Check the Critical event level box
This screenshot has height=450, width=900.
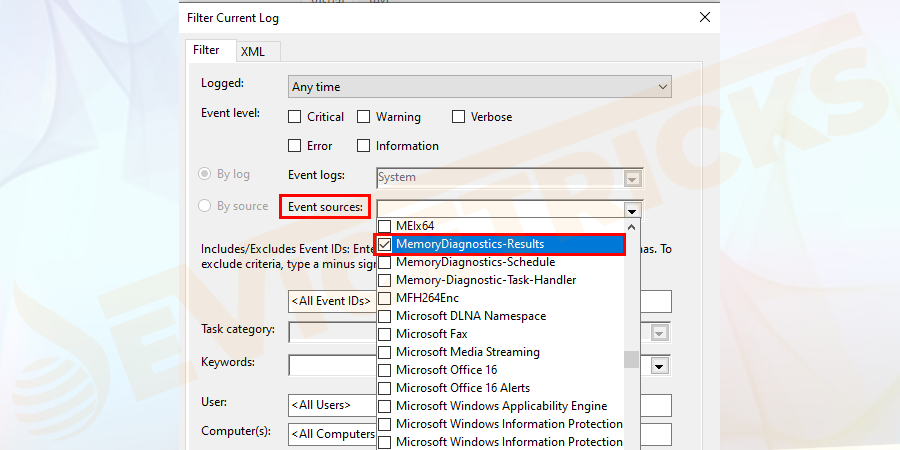tap(294, 117)
